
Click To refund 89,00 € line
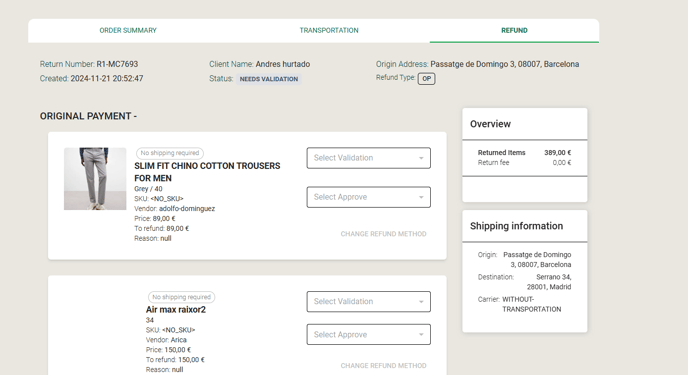click(x=161, y=229)
